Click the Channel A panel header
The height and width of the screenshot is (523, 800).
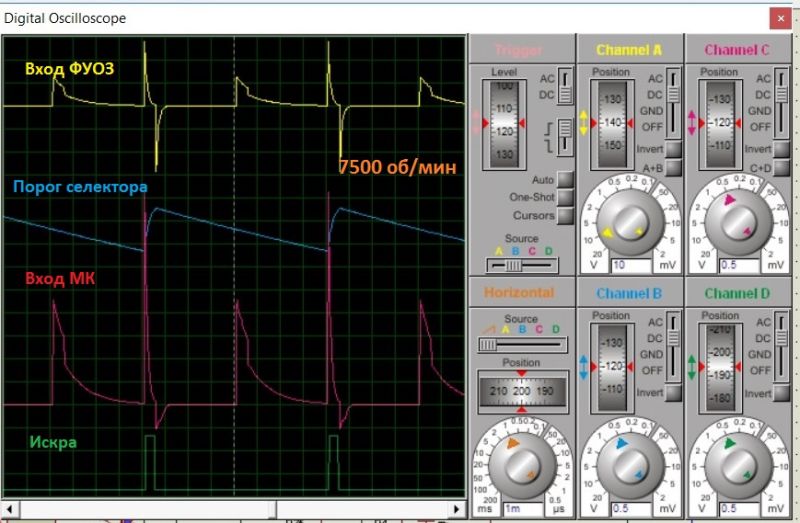pos(629,50)
